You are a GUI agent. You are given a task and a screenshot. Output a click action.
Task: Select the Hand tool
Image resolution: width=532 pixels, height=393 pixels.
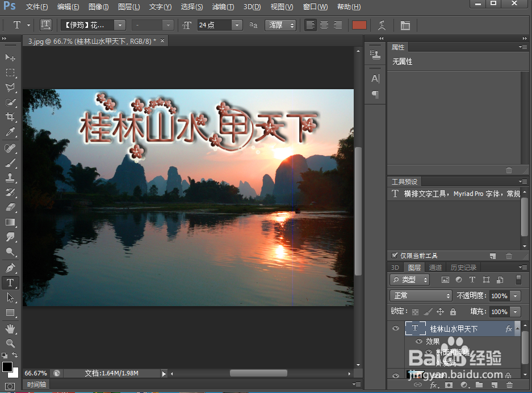(10, 328)
